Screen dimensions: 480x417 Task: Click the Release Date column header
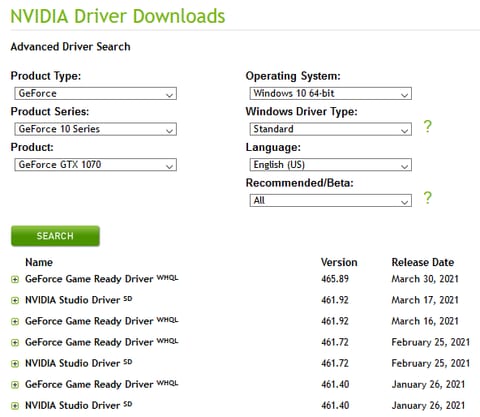423,262
